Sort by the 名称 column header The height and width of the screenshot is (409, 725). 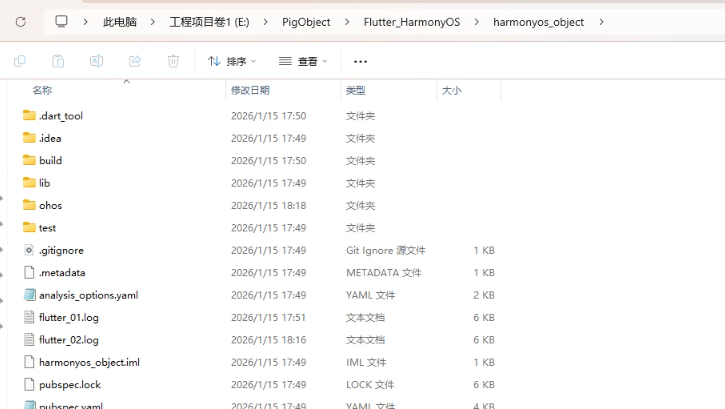(42, 90)
